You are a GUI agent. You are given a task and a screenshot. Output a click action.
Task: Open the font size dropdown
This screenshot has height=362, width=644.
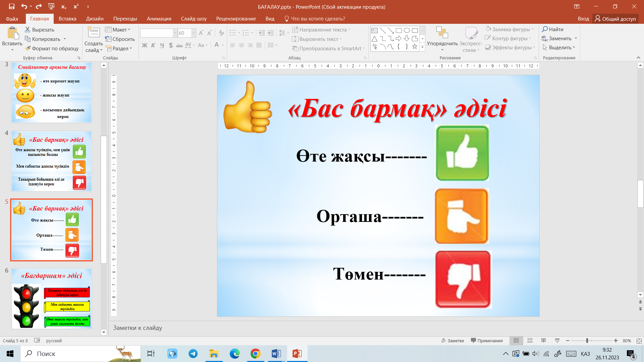tap(194, 33)
